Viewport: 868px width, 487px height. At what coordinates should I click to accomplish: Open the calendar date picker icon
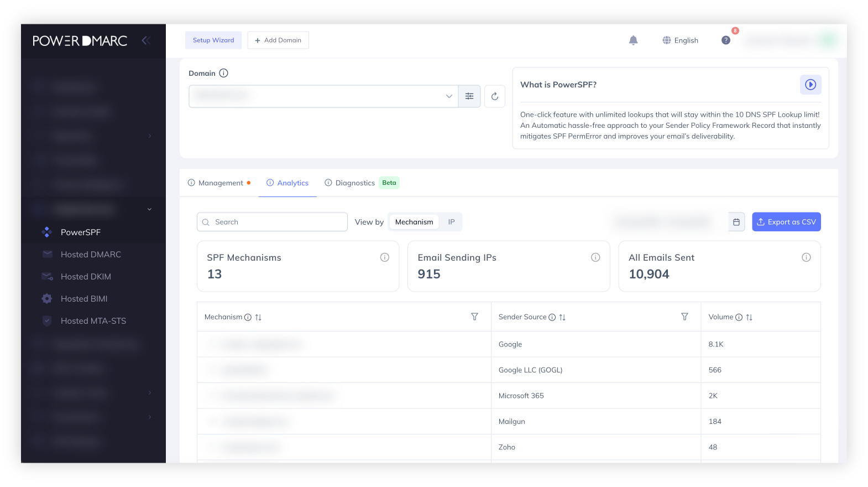736,222
